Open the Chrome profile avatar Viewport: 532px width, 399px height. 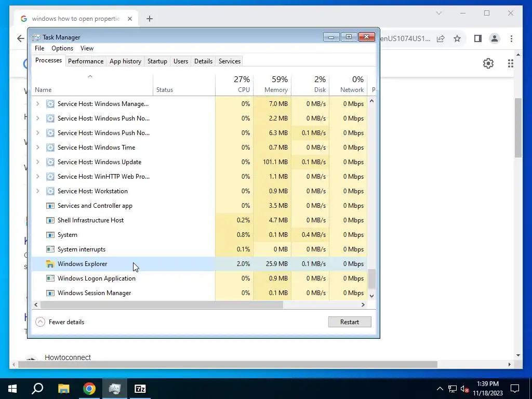click(x=495, y=38)
